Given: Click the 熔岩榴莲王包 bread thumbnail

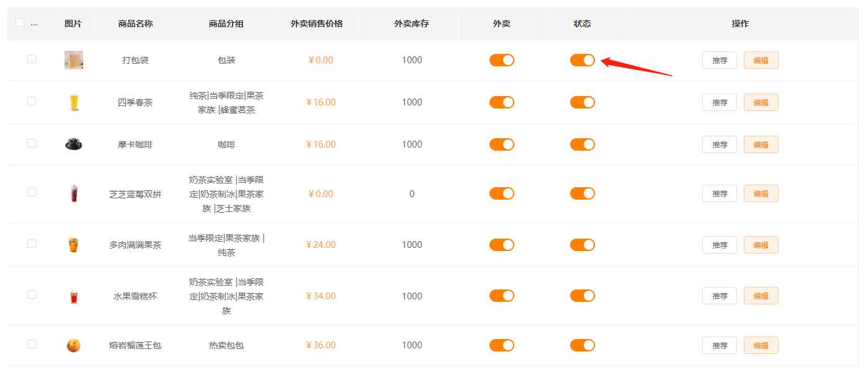Looking at the screenshot, I should 74,345.
